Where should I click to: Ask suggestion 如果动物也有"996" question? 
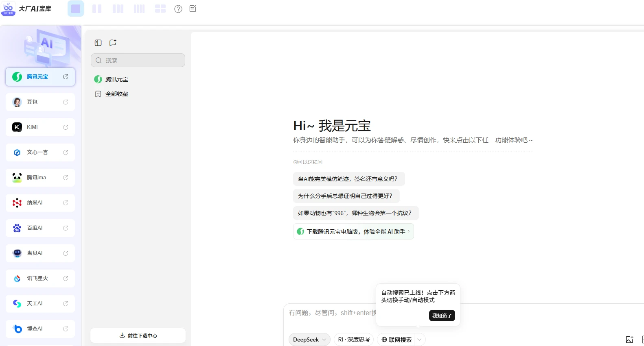coord(356,213)
